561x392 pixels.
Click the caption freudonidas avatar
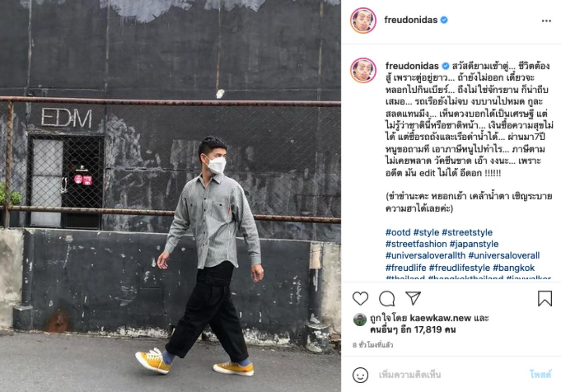[363, 70]
